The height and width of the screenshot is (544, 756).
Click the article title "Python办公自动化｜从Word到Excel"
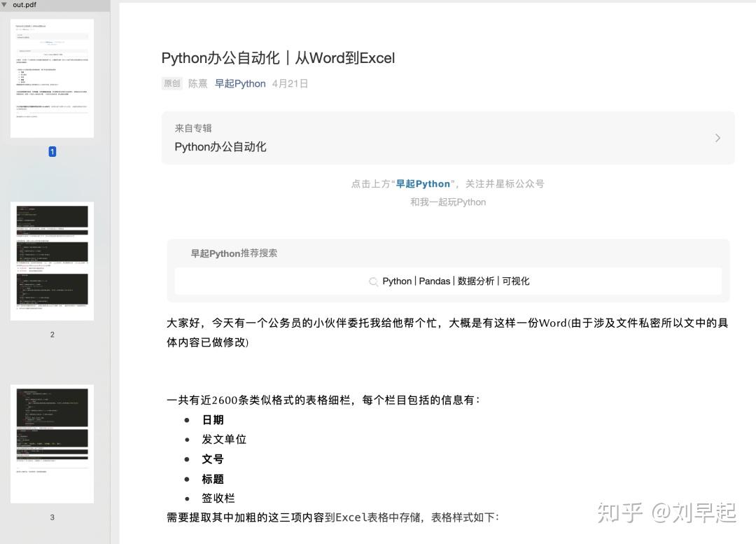[x=278, y=58]
